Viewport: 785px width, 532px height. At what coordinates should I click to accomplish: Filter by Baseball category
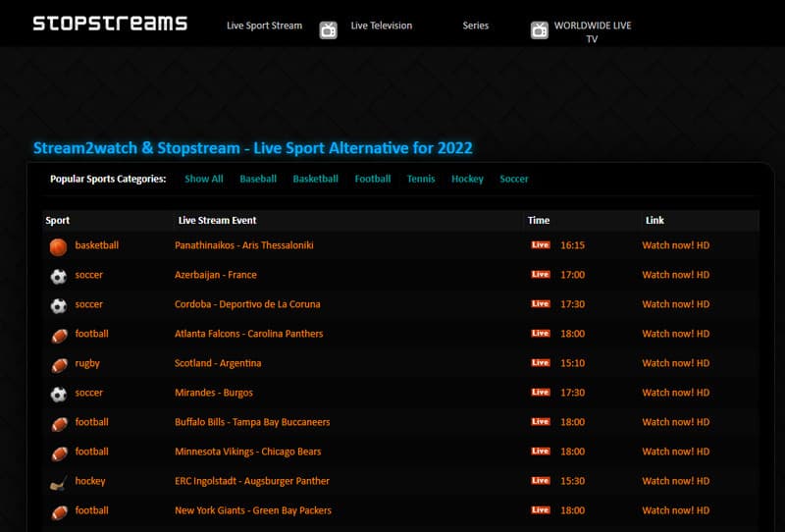pos(258,179)
